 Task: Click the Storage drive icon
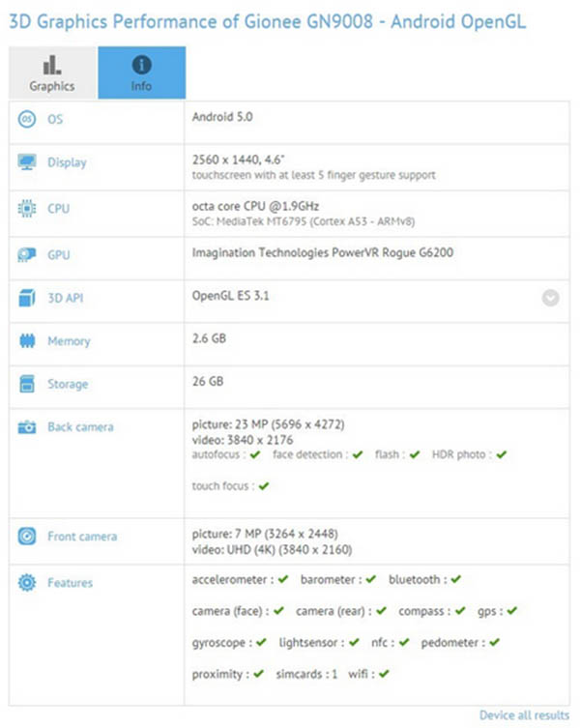27,384
